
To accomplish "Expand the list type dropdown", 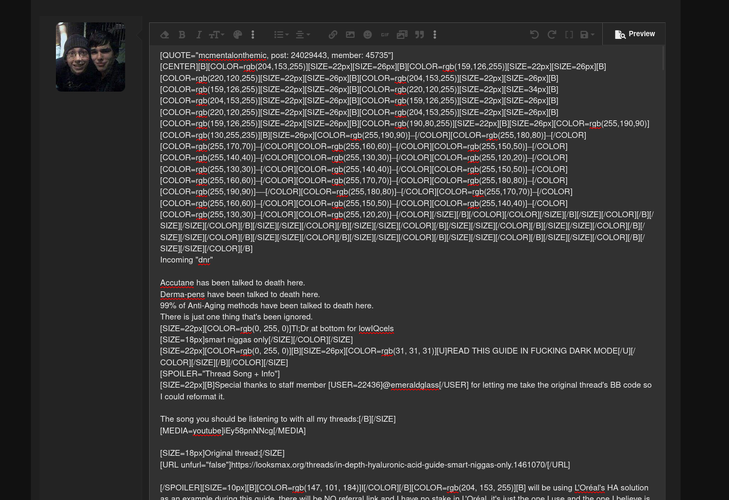I will pyautogui.click(x=281, y=35).
